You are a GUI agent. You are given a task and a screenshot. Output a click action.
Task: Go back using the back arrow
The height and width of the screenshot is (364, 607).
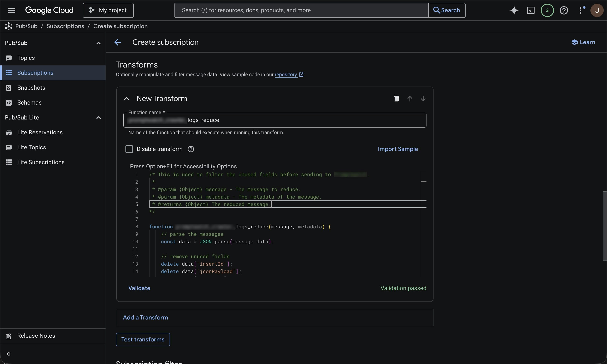(x=118, y=42)
